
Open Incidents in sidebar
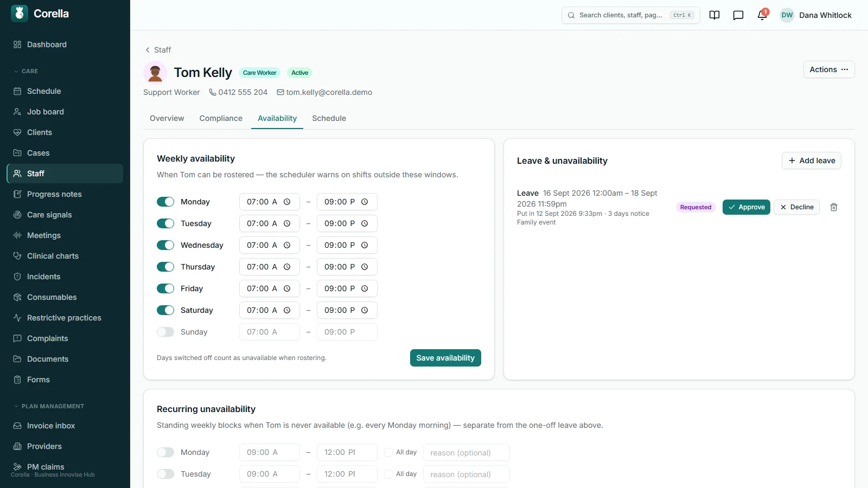65,277
